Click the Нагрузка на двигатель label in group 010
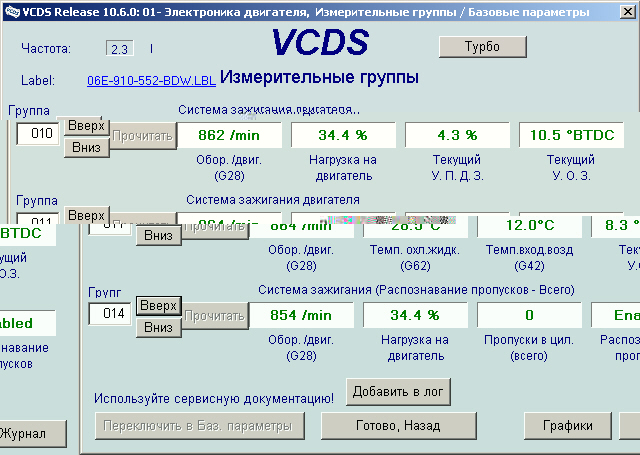Screen dimensions: 640x455 [x=343, y=168]
